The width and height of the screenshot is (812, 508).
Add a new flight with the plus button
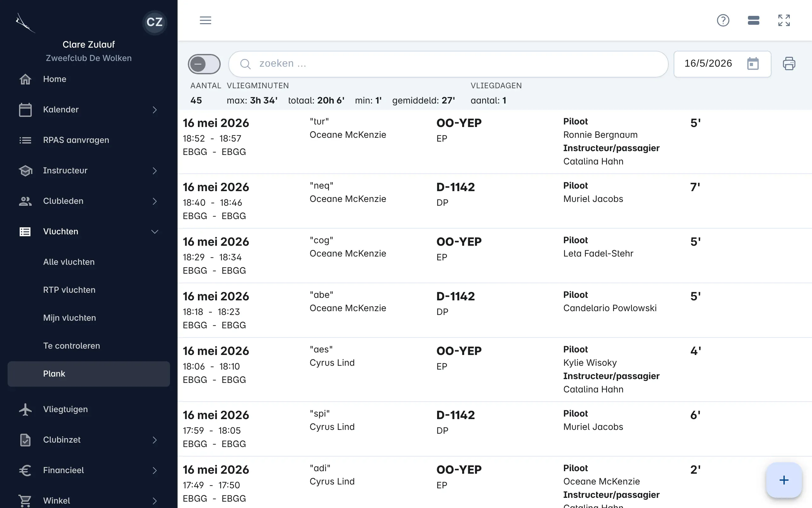[784, 480]
